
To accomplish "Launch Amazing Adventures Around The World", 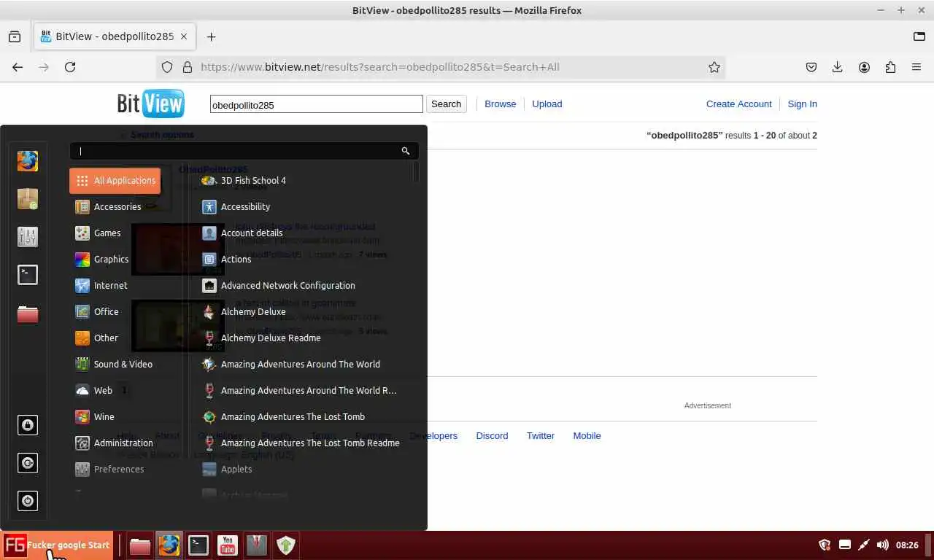I will [x=303, y=364].
